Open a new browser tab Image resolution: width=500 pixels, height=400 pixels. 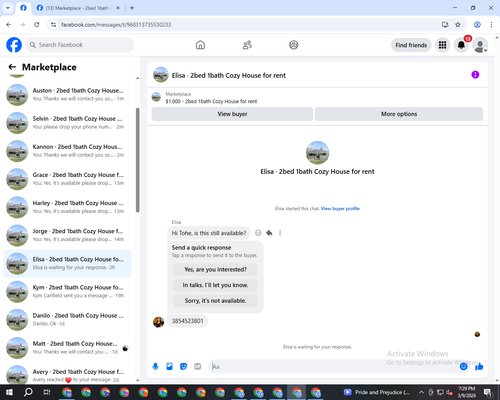132,8
